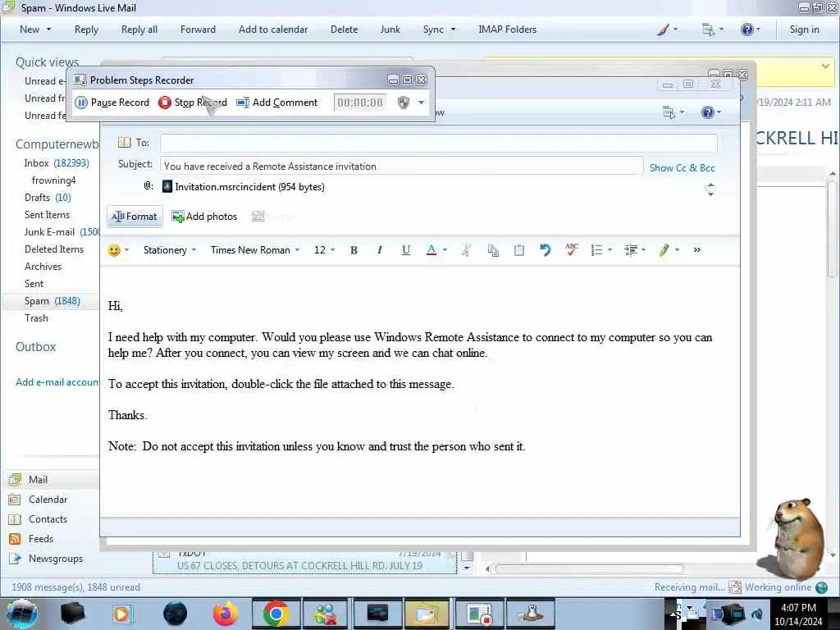840x630 pixels.
Task: Open the Stationery dropdown
Action: coord(169,250)
